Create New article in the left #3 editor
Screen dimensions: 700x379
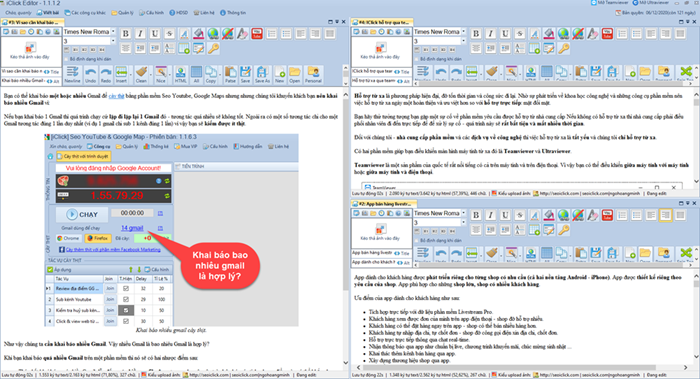[x=279, y=75]
